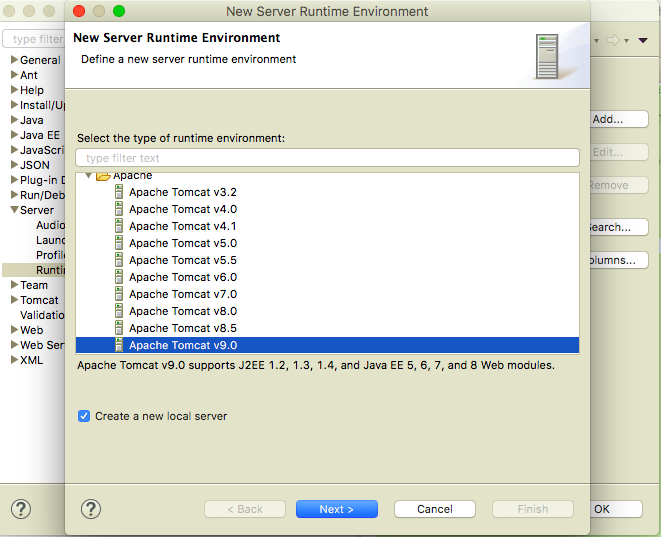Select Apache Tomcat v5.0

pos(183,243)
